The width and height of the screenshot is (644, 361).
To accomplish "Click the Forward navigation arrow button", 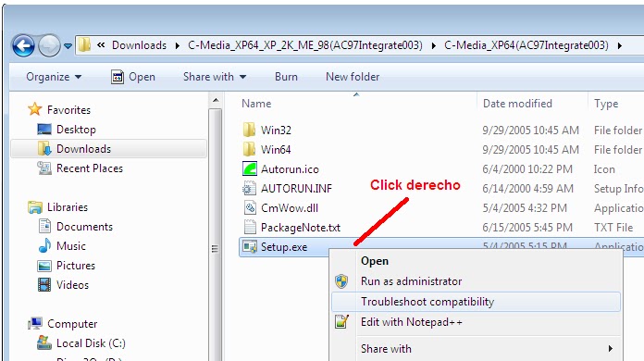I will tap(49, 45).
